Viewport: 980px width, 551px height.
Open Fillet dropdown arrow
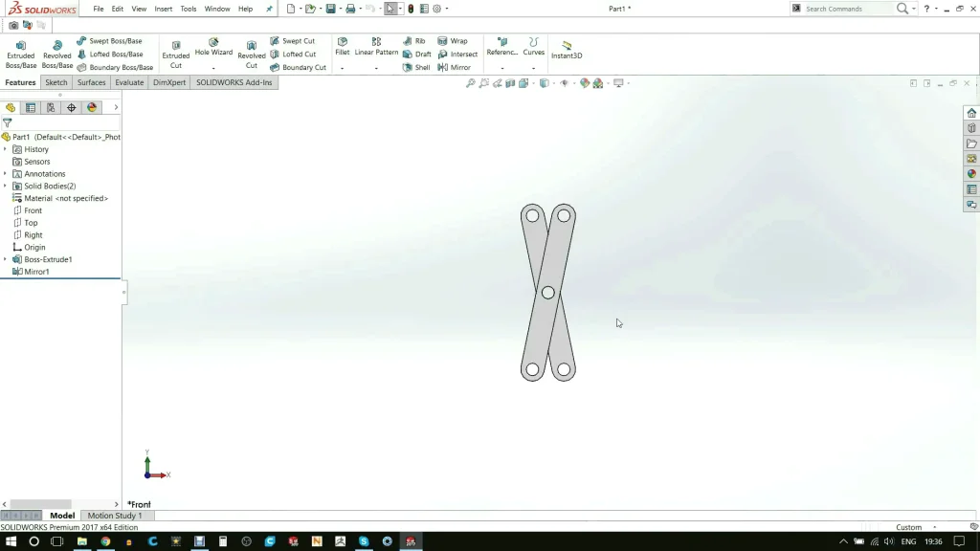[x=342, y=68]
